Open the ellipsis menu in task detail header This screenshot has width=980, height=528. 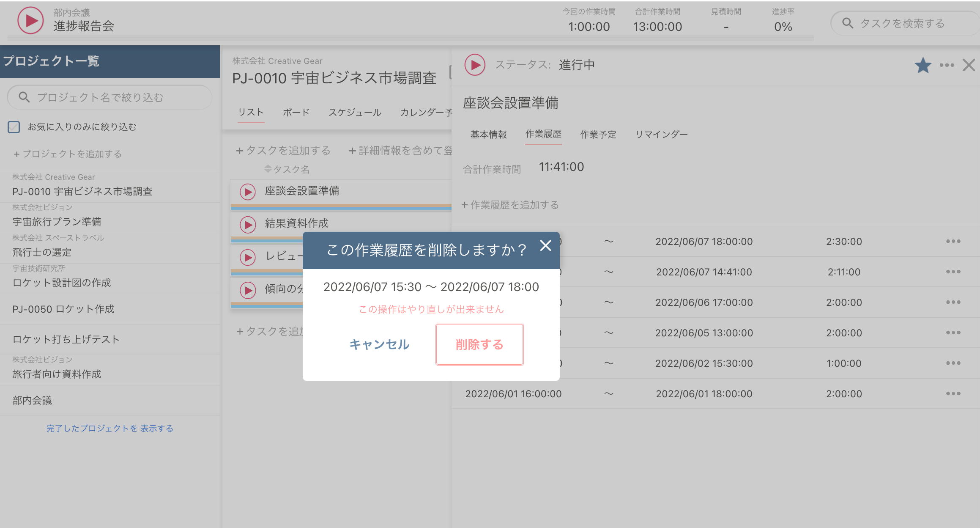tap(947, 65)
